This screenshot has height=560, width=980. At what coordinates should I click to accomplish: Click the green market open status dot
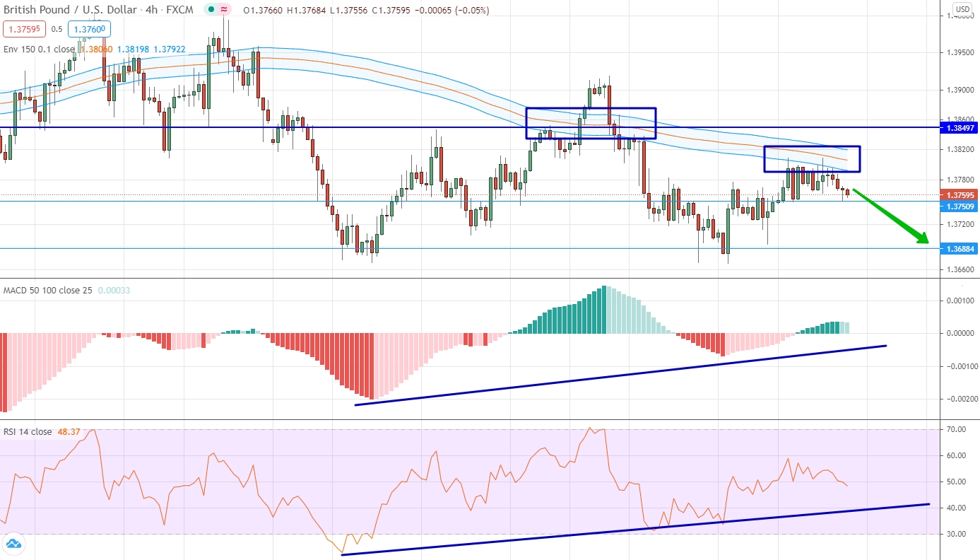click(x=211, y=10)
